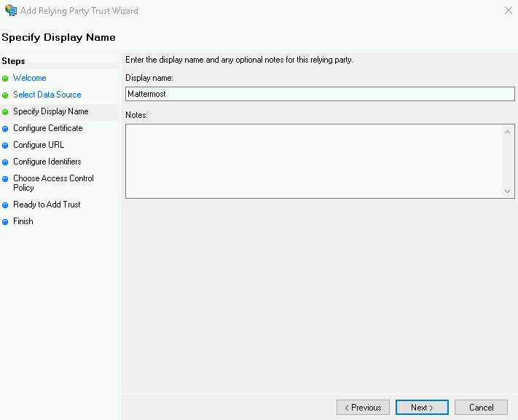This screenshot has height=420, width=518.
Task: Click the green bullet beside Welcome step
Action: click(5, 79)
